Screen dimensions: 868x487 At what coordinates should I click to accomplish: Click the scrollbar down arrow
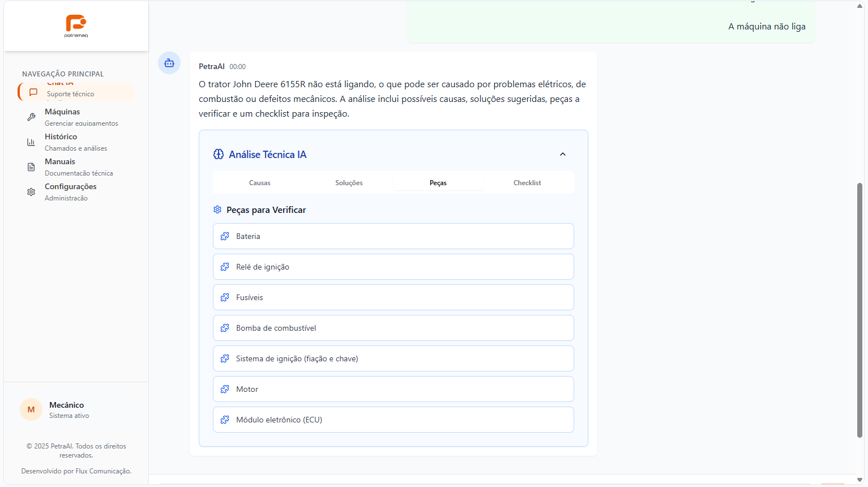pos(860,480)
